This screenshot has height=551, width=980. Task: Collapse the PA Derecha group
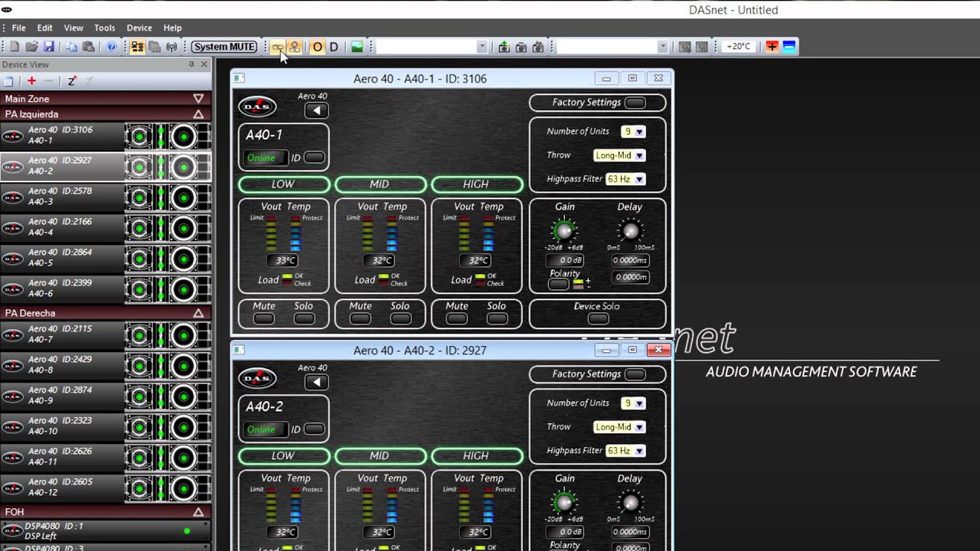click(x=198, y=313)
